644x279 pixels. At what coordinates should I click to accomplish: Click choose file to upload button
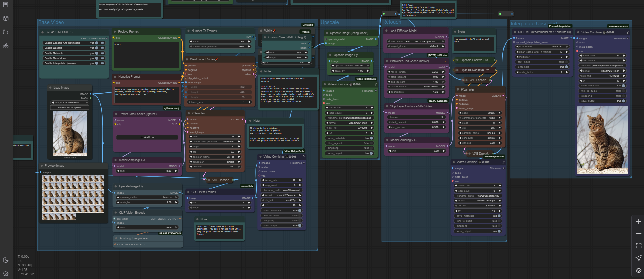(x=70, y=108)
